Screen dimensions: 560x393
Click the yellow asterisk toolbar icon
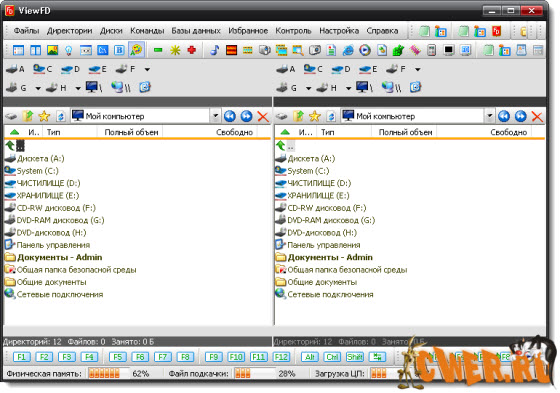pos(175,50)
